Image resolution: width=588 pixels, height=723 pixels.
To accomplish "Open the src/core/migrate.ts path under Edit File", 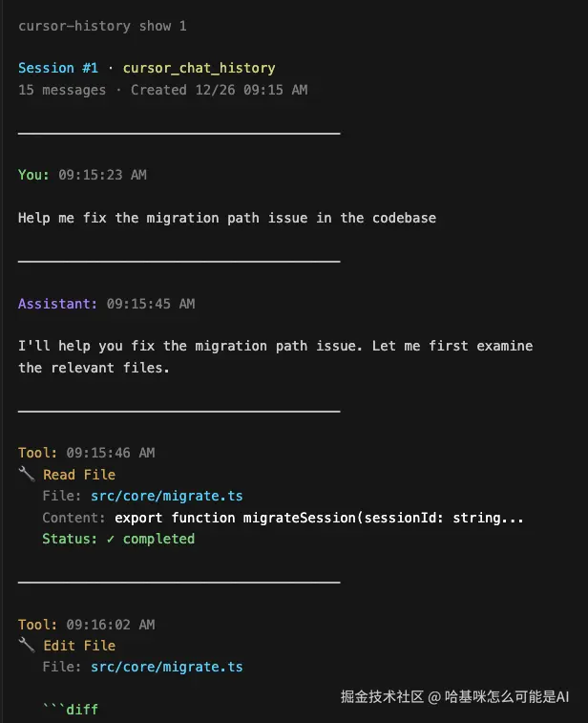I will (166, 667).
